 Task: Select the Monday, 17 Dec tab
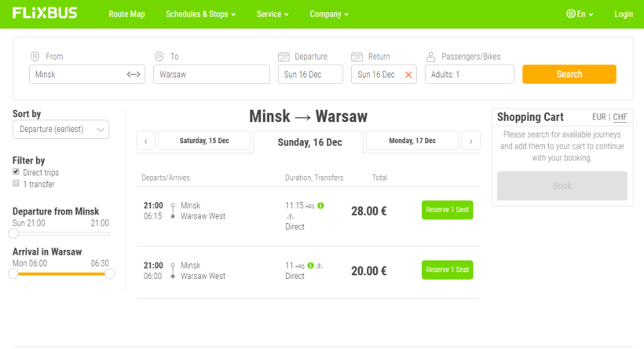[x=412, y=141]
